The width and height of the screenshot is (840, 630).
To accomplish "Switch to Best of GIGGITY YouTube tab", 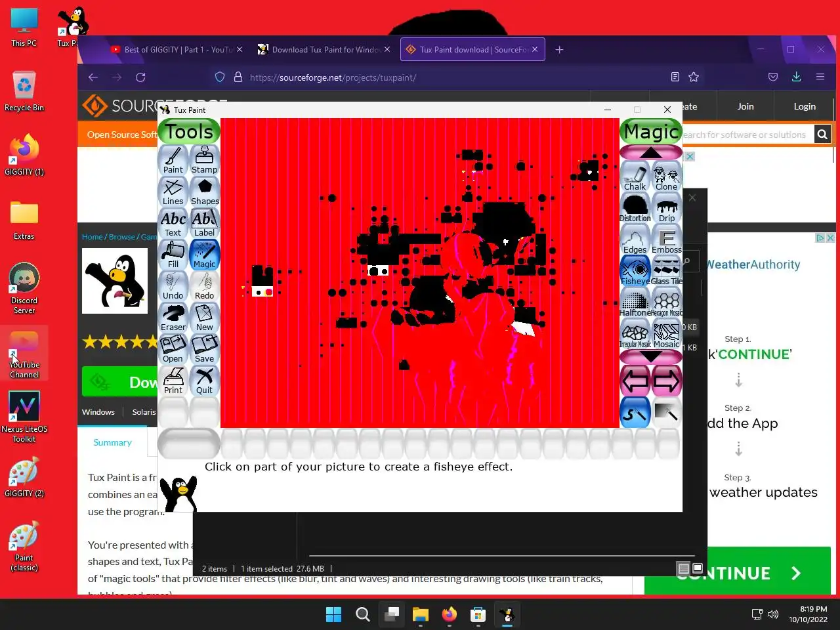I will coord(176,49).
